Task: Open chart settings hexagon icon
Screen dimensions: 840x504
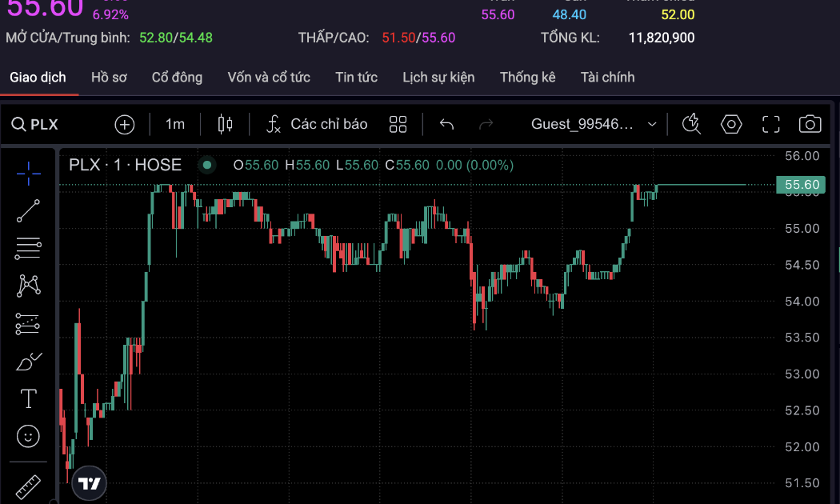Action: pos(731,124)
